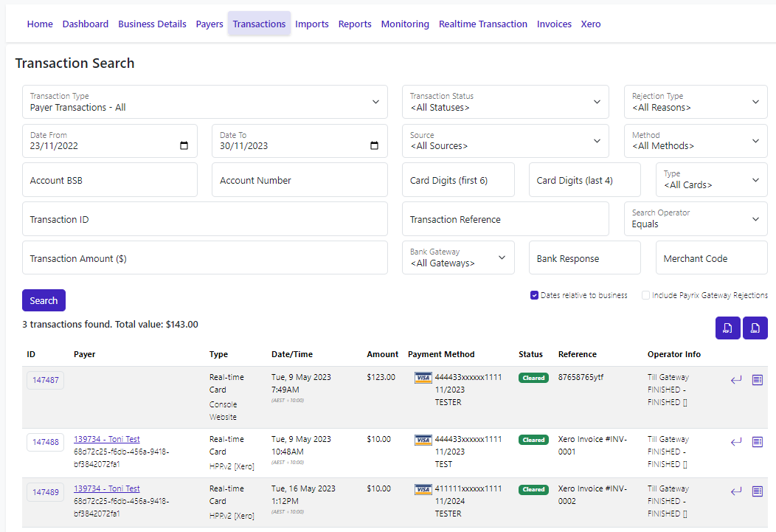The height and width of the screenshot is (532, 776).
Task: Click the Transaction ID input field
Action: (205, 219)
